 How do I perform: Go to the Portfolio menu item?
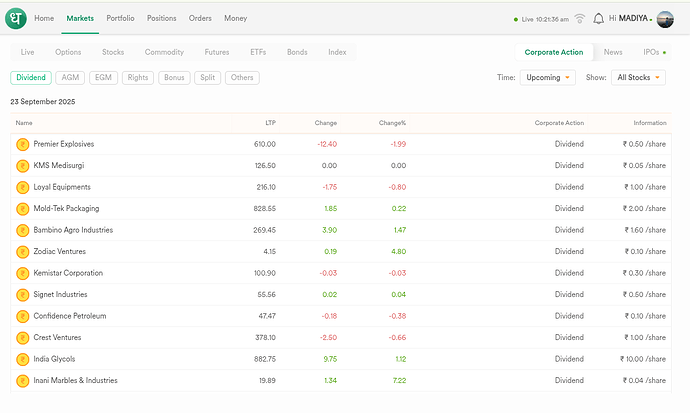120,18
